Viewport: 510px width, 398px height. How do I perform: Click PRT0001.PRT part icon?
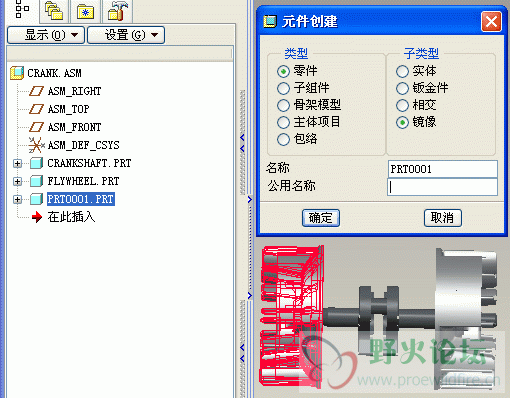[x=36, y=199]
